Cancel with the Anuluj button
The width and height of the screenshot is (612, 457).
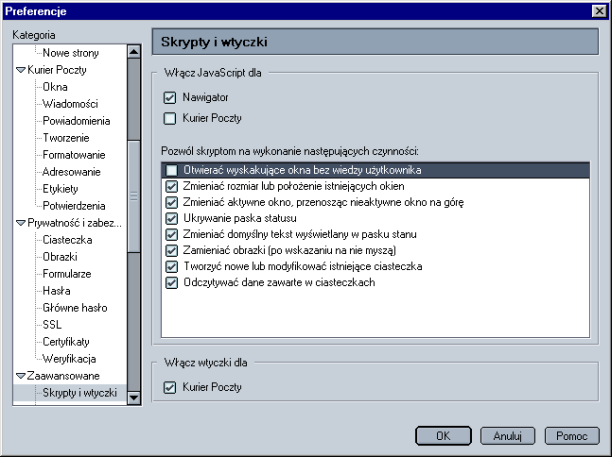tap(507, 436)
